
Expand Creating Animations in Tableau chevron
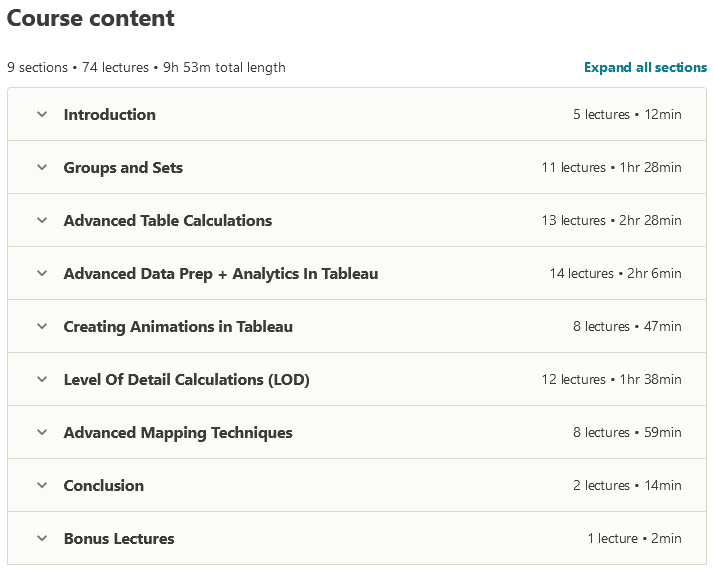coord(42,326)
